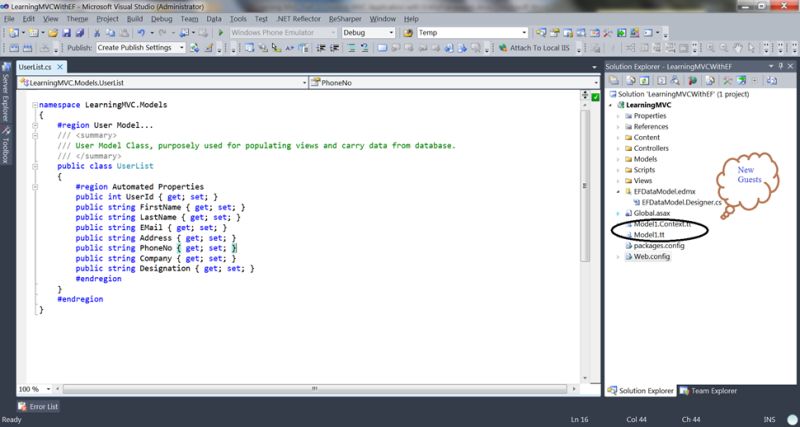The width and height of the screenshot is (800, 427).
Task: Select the Views folder
Action: pyautogui.click(x=642, y=181)
